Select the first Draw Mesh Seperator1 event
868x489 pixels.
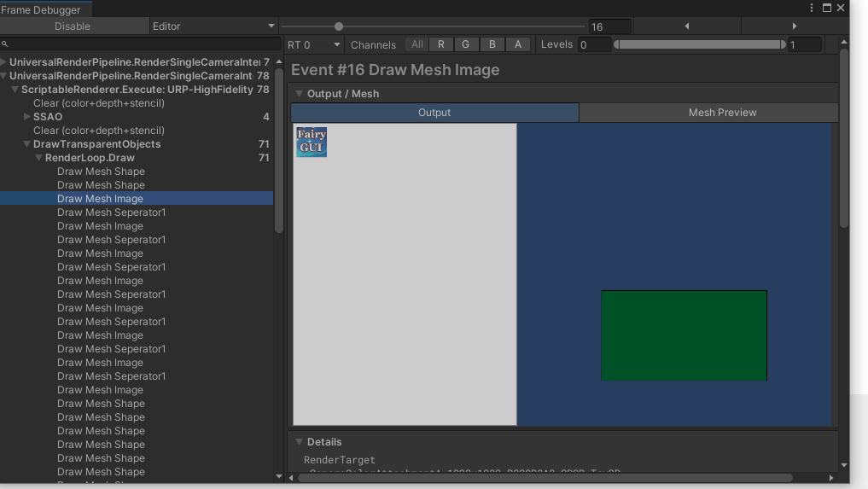pos(111,212)
